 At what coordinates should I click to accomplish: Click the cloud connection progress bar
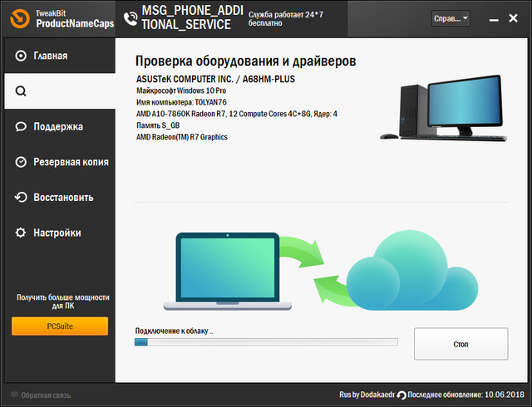pos(266,341)
